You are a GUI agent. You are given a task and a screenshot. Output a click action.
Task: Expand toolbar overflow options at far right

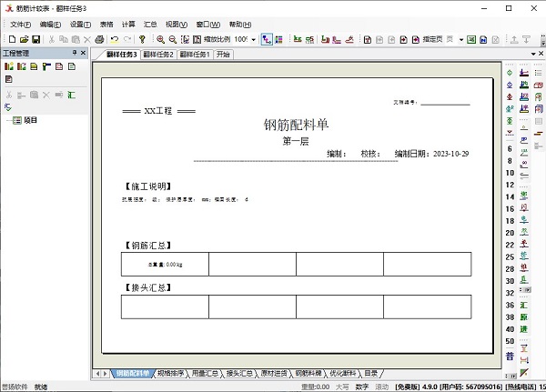coord(543,40)
